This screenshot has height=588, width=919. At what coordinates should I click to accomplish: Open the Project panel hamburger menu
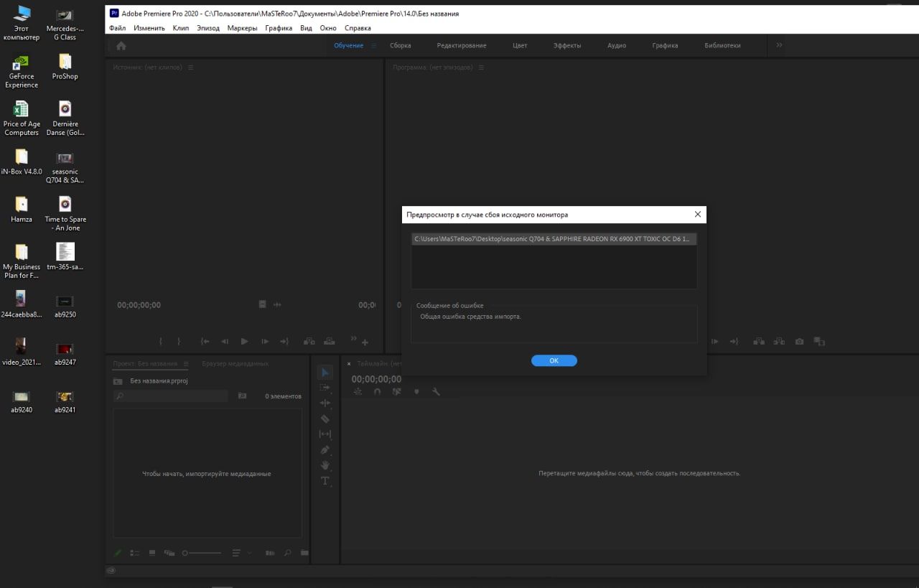pyautogui.click(x=186, y=364)
